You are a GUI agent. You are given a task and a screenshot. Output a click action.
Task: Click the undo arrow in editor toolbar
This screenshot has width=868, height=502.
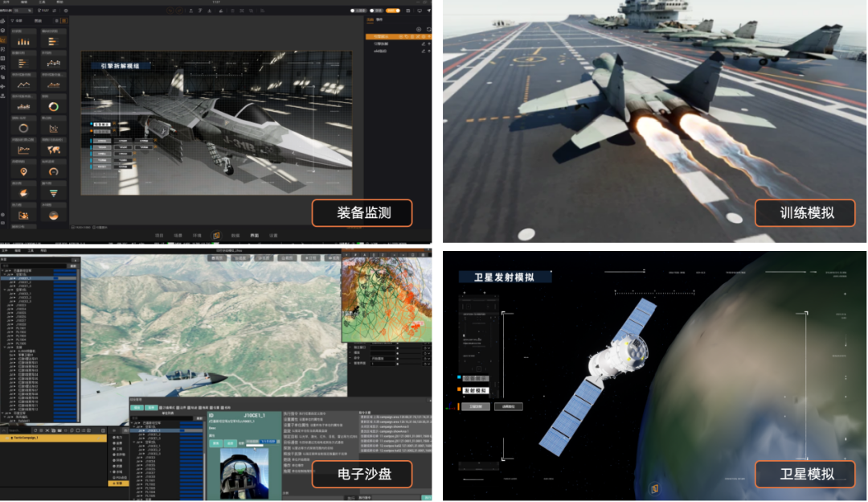[171, 10]
